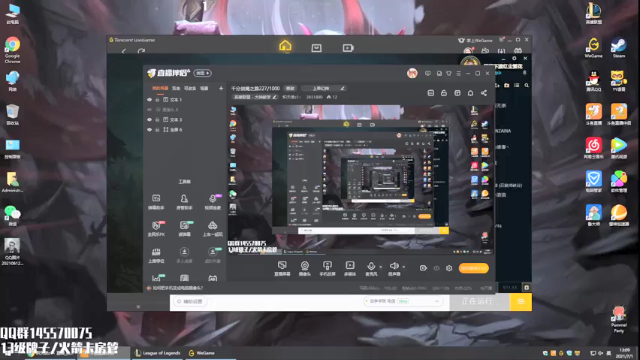Click the padlock icon above the preview
This screenshot has width=640, height=360.
click(x=444, y=93)
